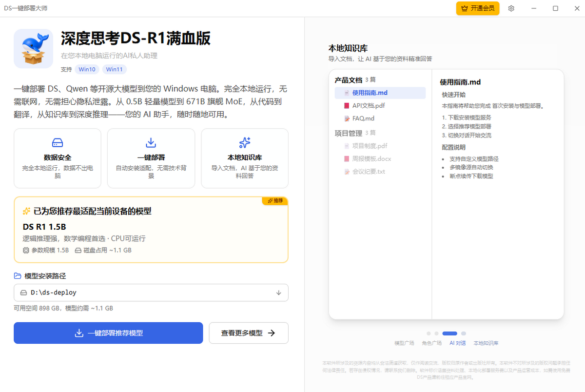Click the 深度思考DS-R1满血版 title
The image size is (585, 392).
coord(136,39)
